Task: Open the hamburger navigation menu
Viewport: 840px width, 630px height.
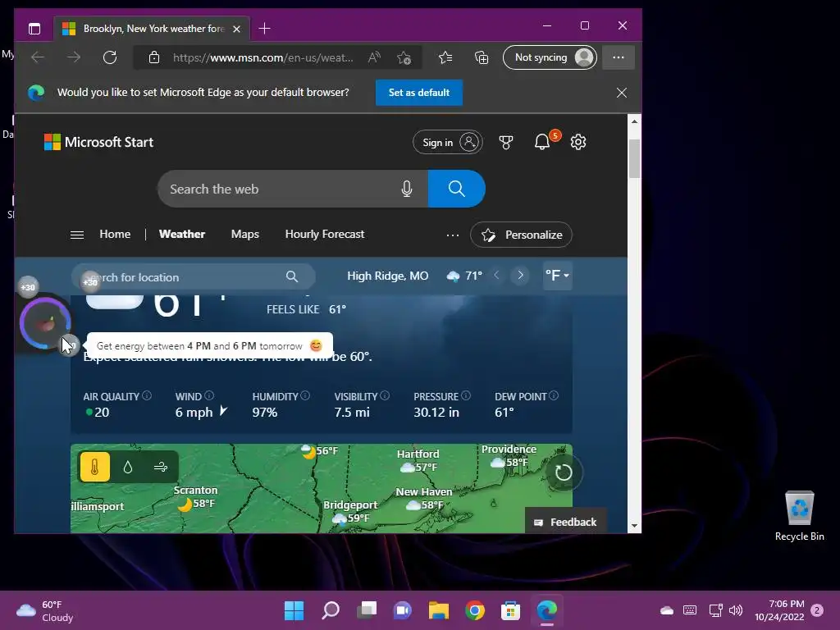Action: [x=77, y=235]
